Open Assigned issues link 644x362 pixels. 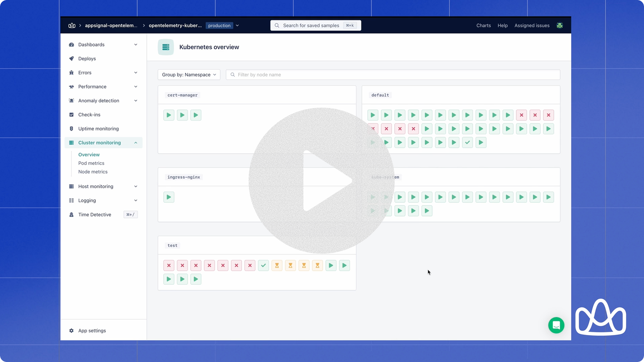[532, 25]
